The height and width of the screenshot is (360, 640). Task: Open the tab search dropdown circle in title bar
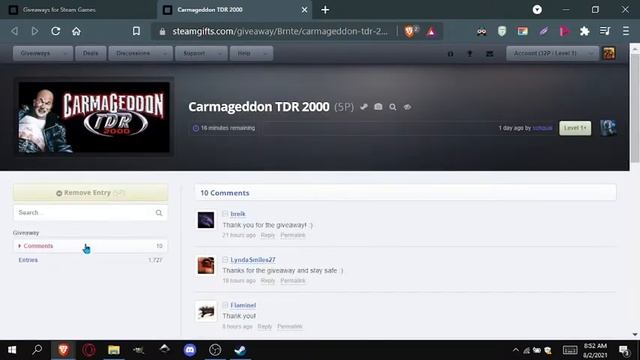coord(537,9)
